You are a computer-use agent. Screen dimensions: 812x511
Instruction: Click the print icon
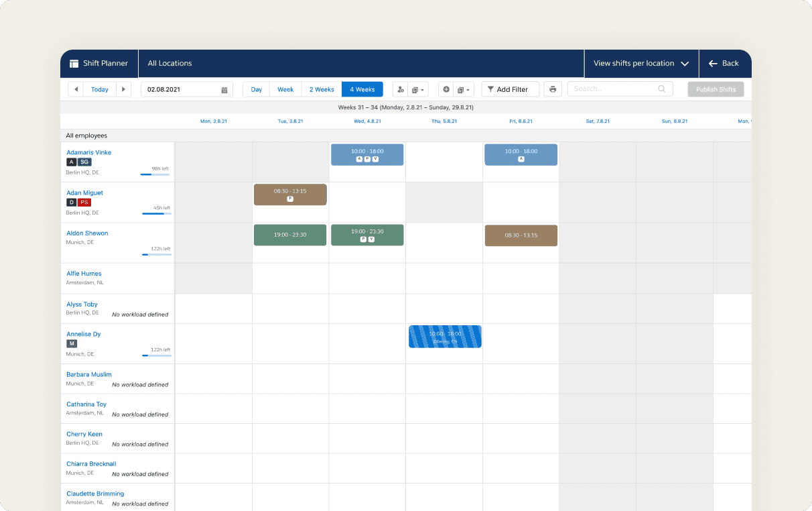tap(553, 89)
